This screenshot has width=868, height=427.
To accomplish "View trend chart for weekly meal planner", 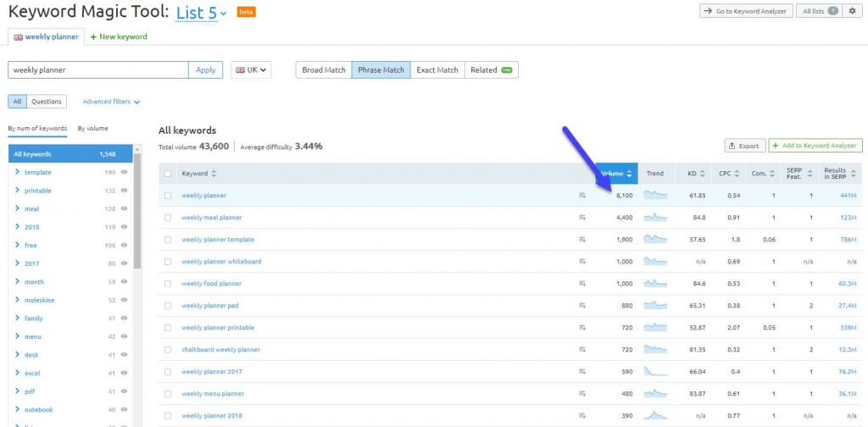I will (655, 218).
